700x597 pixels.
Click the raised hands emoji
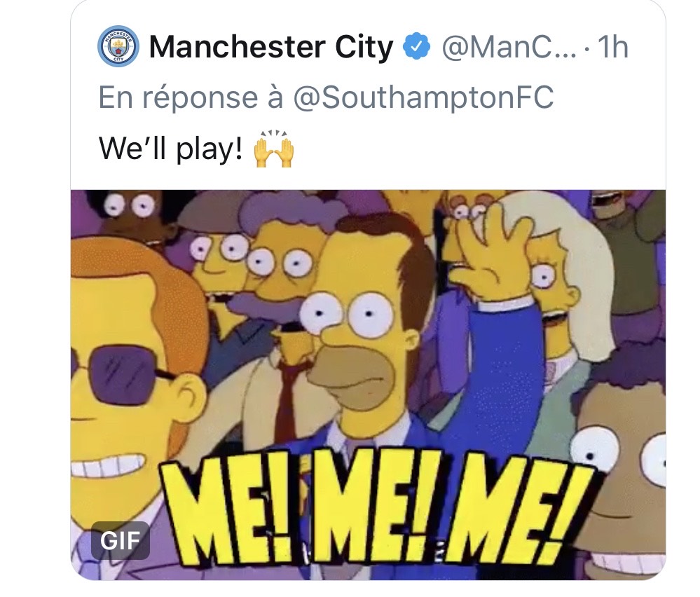click(273, 149)
